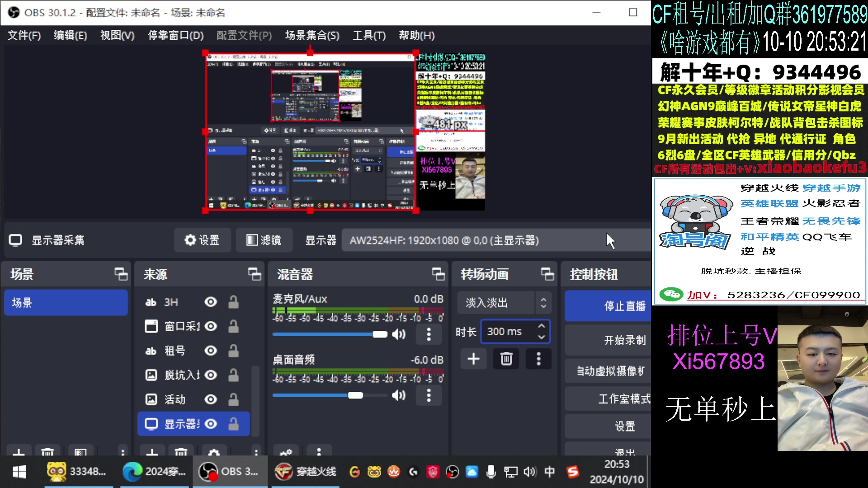
Task: Open 桌面音频 three-dot options menu
Action: pyautogui.click(x=429, y=396)
